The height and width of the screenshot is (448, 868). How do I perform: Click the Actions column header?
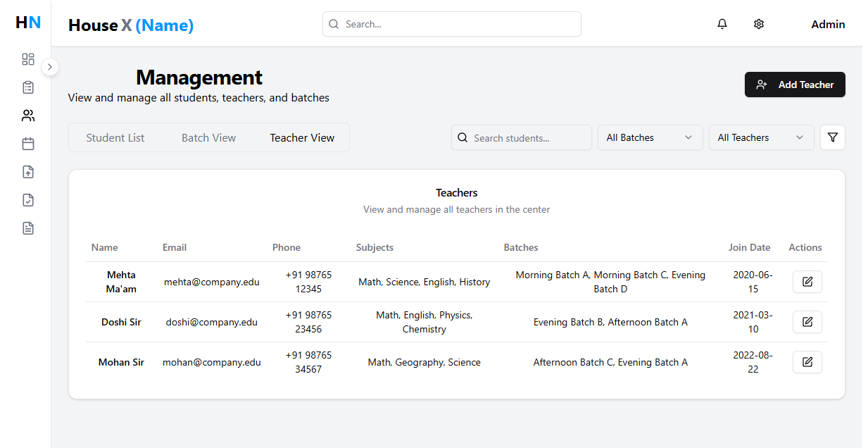[805, 247]
